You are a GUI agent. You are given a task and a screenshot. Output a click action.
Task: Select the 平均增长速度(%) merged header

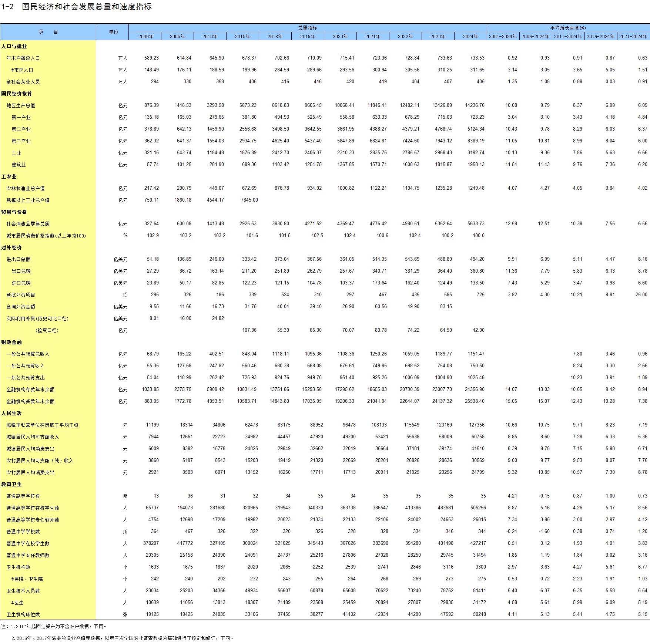568,28
